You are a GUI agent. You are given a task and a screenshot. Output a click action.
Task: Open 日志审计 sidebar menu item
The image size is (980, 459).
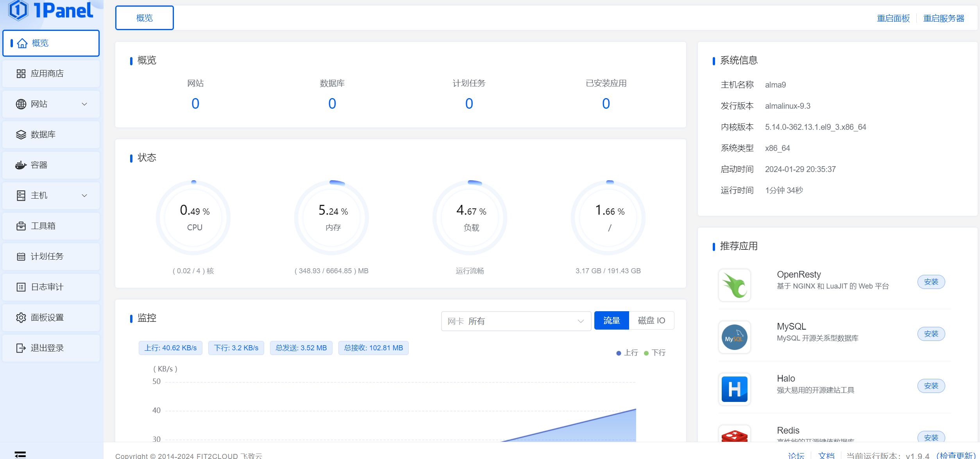(x=51, y=287)
